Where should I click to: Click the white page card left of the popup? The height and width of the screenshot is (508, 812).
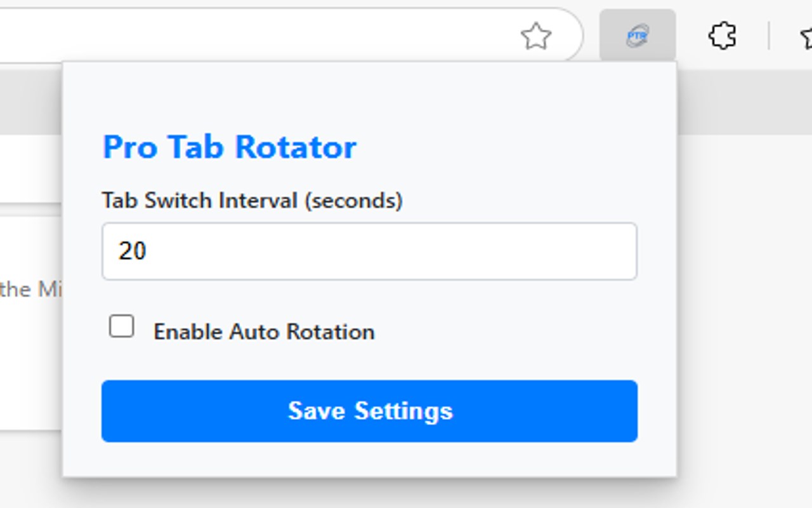tap(30, 356)
